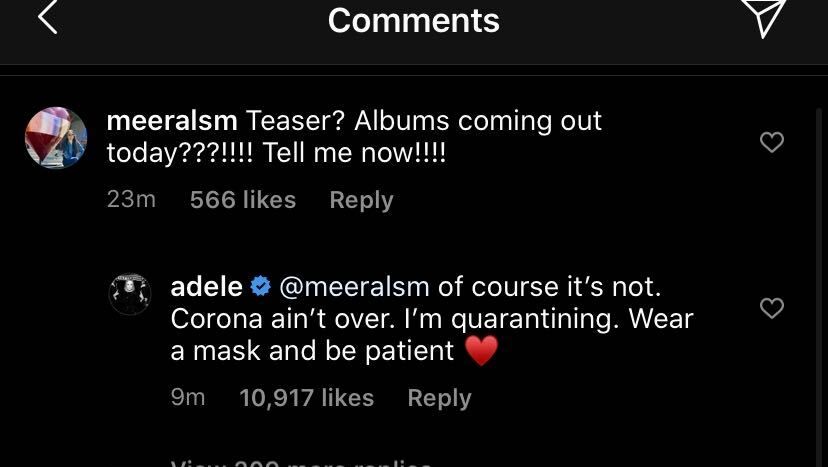The height and width of the screenshot is (467, 828).
Task: Click adele's blue verified badge
Action: pos(260,287)
